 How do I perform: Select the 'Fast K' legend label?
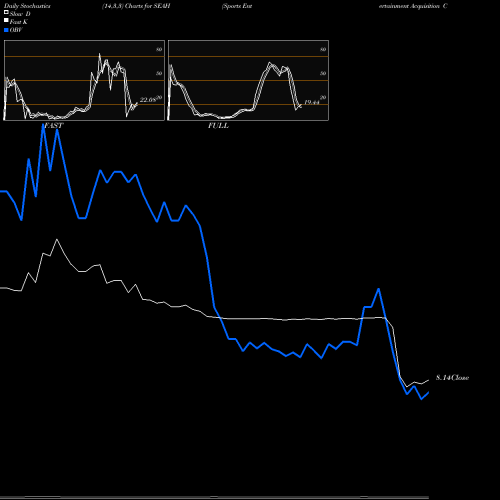tap(19, 22)
